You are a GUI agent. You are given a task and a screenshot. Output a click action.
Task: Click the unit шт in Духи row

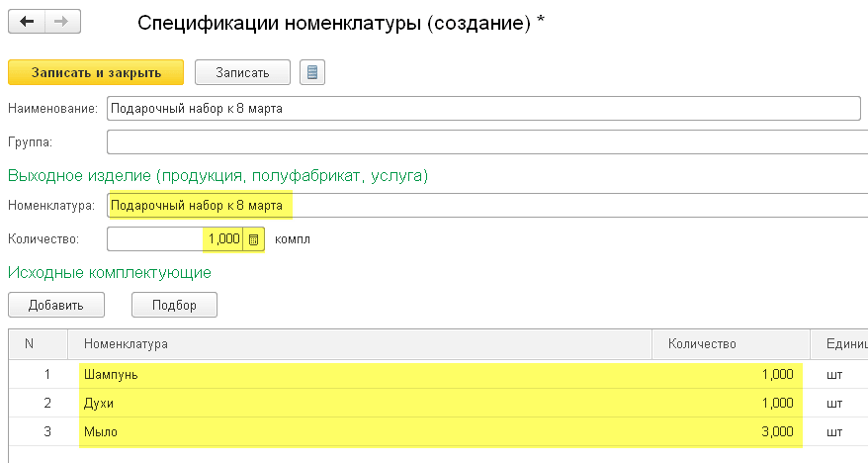pos(834,404)
